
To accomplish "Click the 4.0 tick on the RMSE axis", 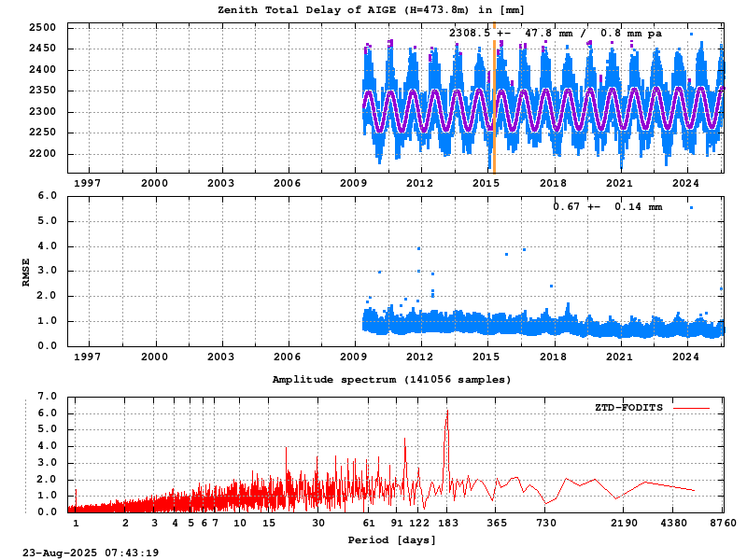I will pos(48,246).
